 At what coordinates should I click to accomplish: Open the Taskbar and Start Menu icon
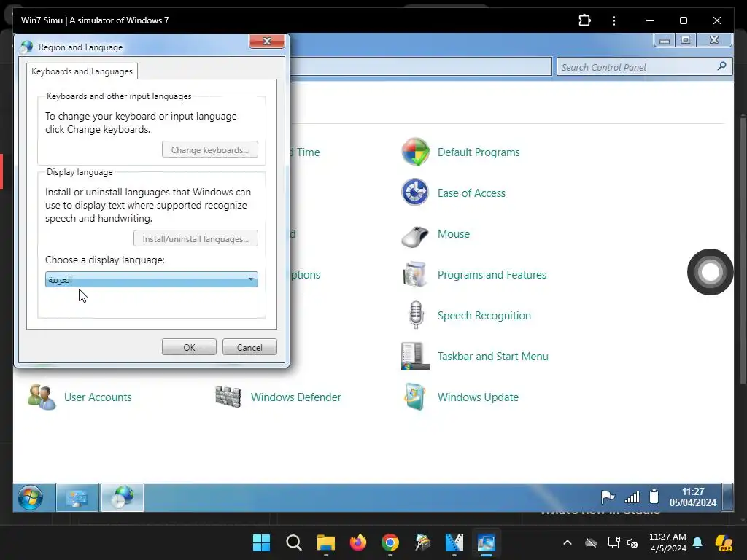point(415,356)
